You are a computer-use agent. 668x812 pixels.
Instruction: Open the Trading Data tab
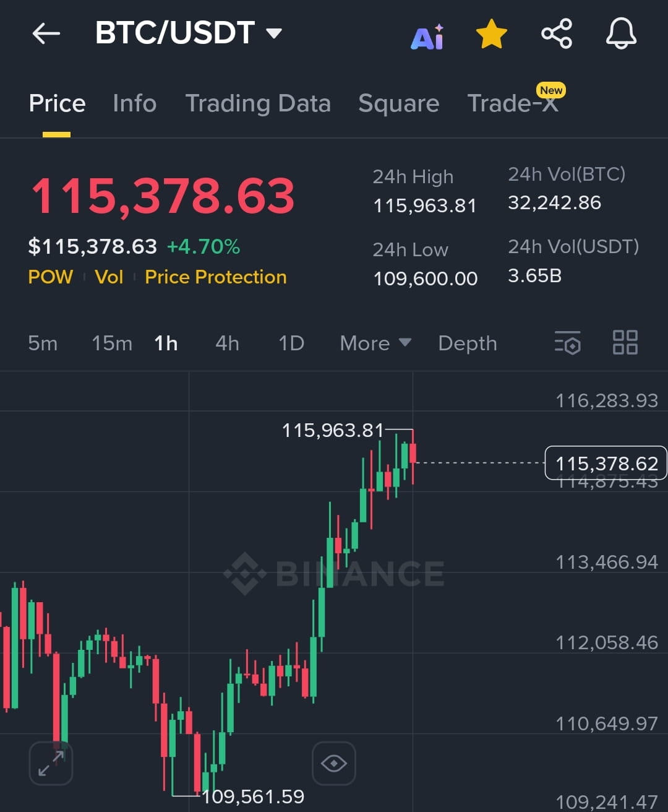tap(258, 103)
